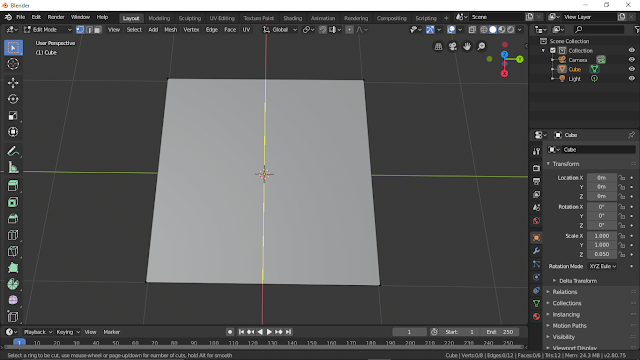640x360 pixels.
Task: Open the File menu
Action: 20,17
